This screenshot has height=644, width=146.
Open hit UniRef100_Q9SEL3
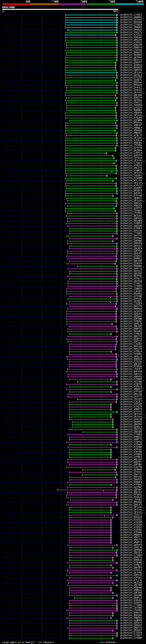131,75
